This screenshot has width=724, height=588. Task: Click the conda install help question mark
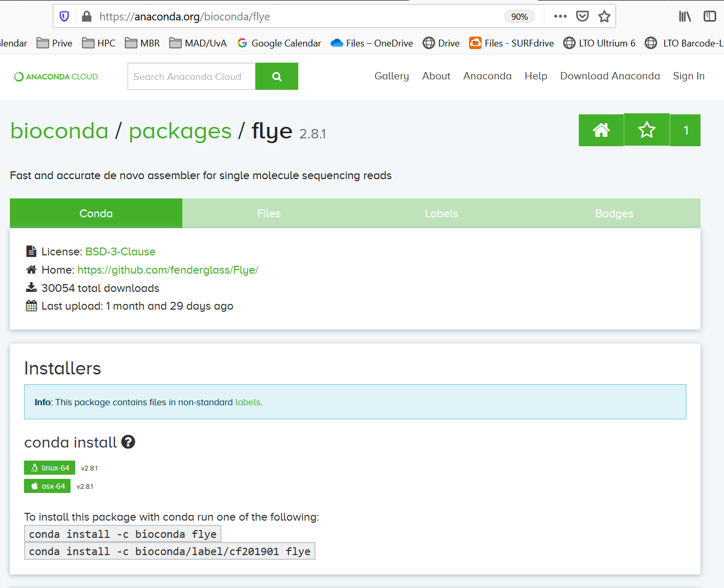pyautogui.click(x=128, y=442)
